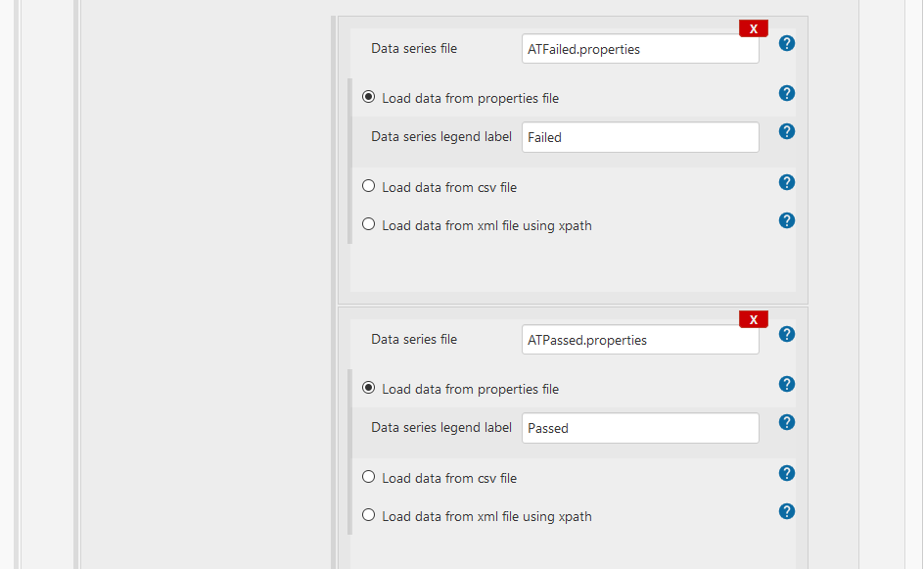Delete the ATPassed.properties data series
The width and height of the screenshot is (924, 569).
tap(753, 319)
